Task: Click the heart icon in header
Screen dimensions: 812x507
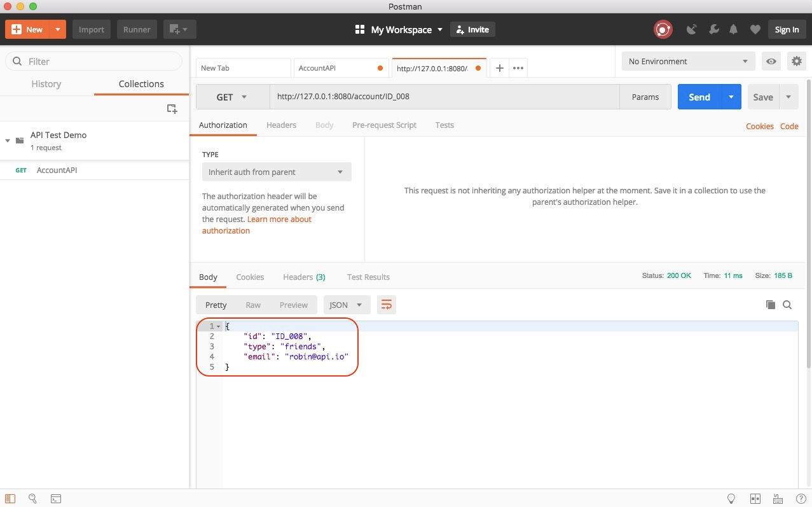Action: [x=755, y=29]
